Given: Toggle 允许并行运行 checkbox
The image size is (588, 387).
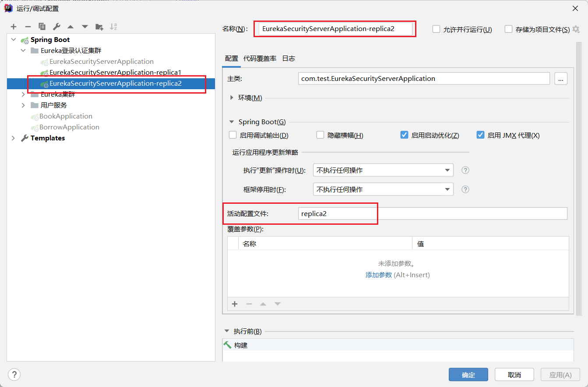Looking at the screenshot, I should [436, 29].
